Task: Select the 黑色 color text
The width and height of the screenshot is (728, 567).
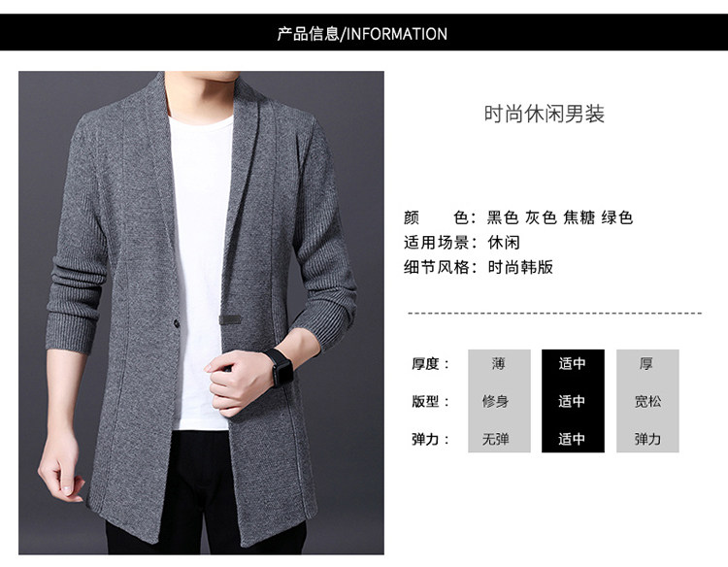Action: 503,217
